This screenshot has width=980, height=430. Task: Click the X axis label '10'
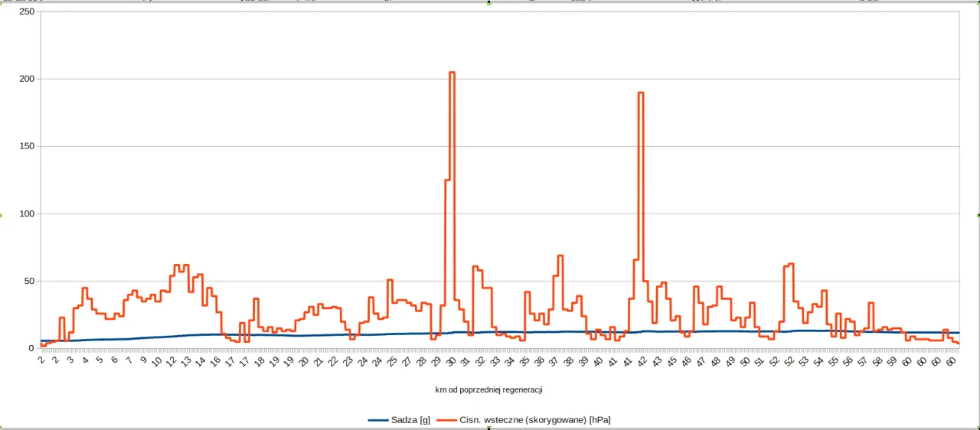tap(158, 361)
